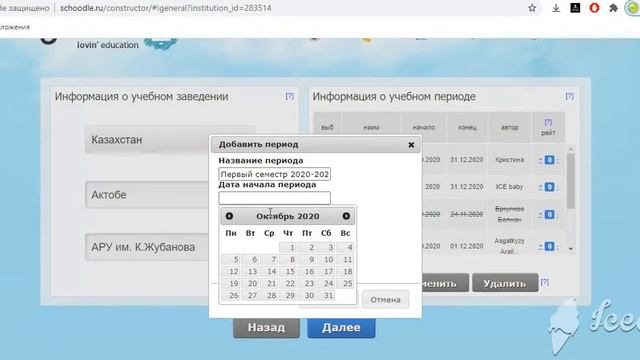Sort by the конец column header
The image size is (640, 360).
467,127
